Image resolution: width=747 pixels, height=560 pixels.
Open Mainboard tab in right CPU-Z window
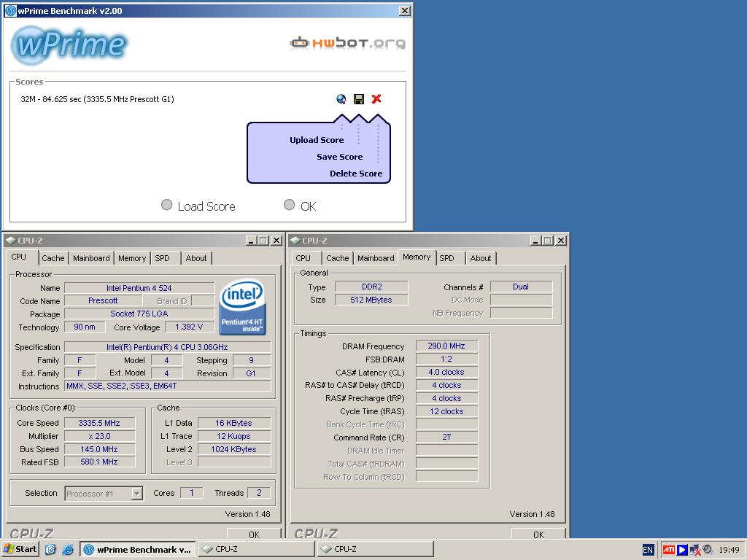pyautogui.click(x=376, y=258)
